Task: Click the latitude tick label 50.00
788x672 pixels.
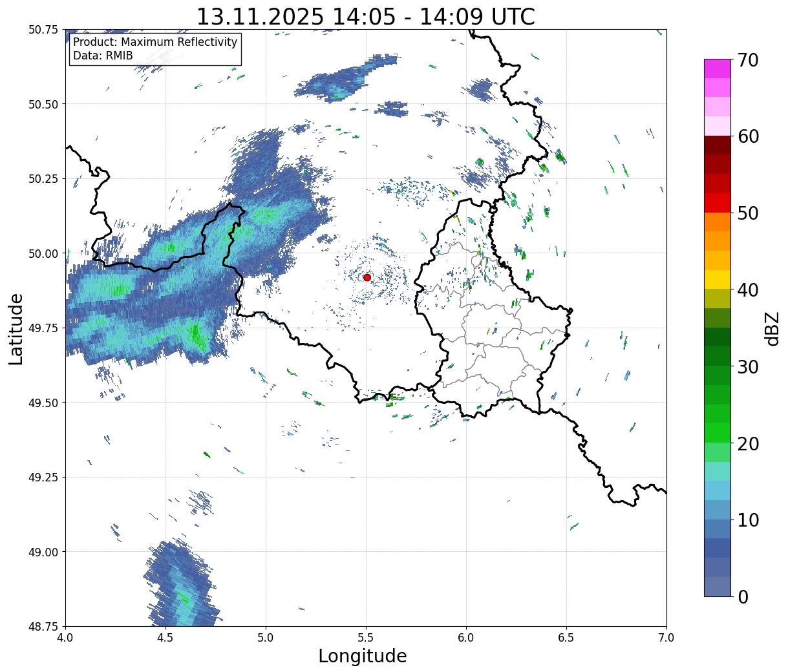Action: pos(43,253)
